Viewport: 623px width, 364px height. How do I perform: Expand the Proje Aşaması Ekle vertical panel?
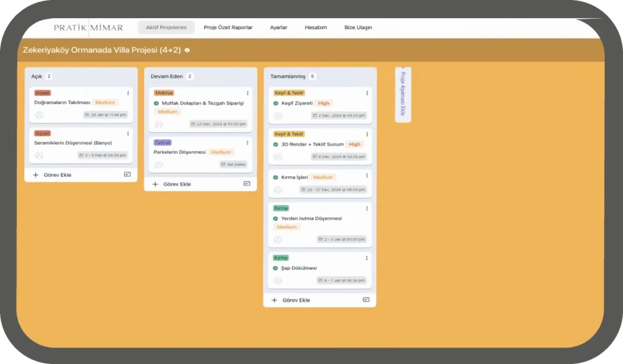[x=402, y=94]
